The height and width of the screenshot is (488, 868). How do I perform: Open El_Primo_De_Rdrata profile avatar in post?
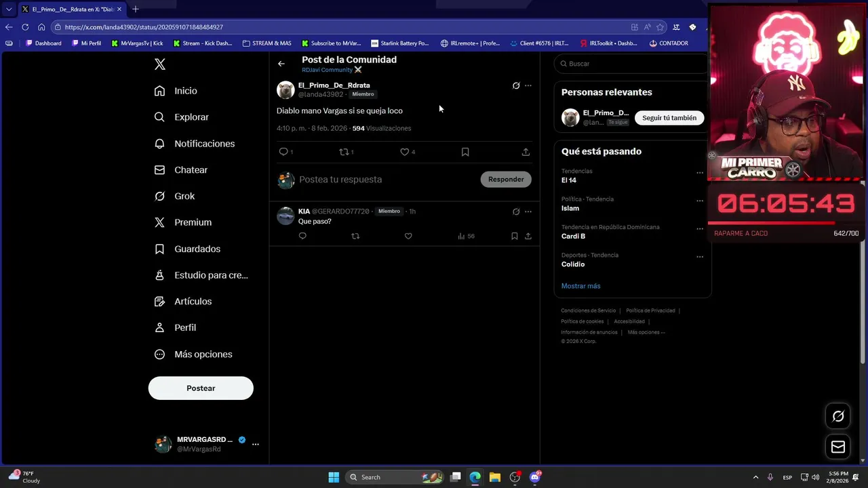tap(285, 90)
